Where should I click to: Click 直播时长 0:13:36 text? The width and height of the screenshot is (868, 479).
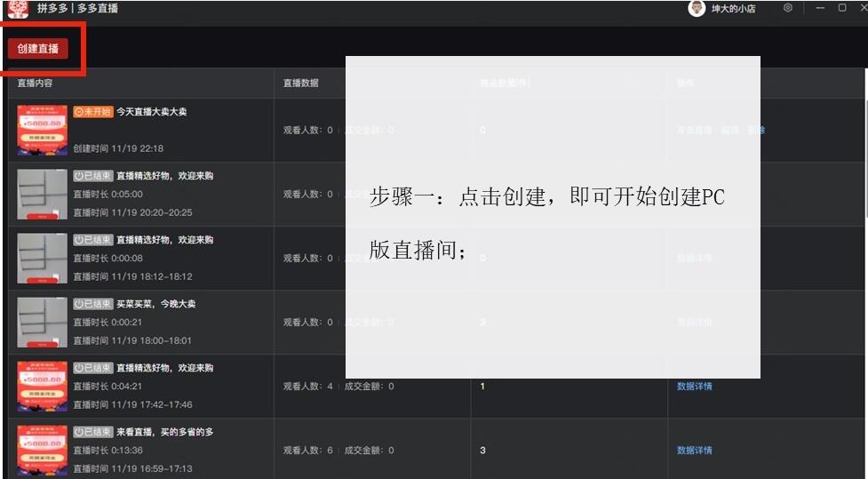[108, 451]
